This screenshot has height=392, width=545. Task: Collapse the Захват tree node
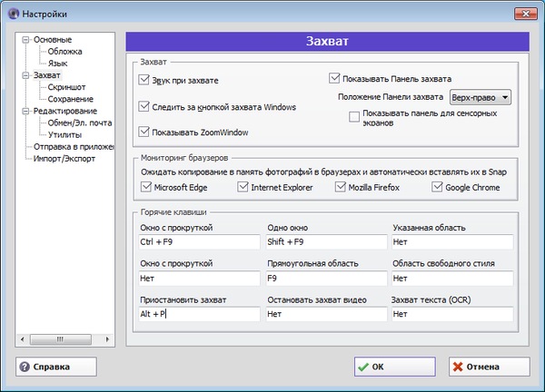point(25,75)
